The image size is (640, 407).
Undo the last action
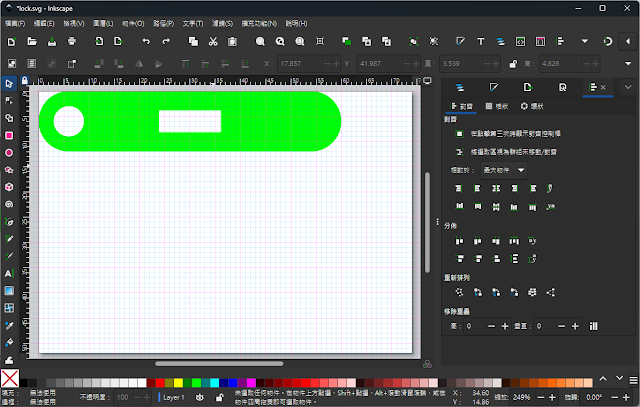pos(146,42)
